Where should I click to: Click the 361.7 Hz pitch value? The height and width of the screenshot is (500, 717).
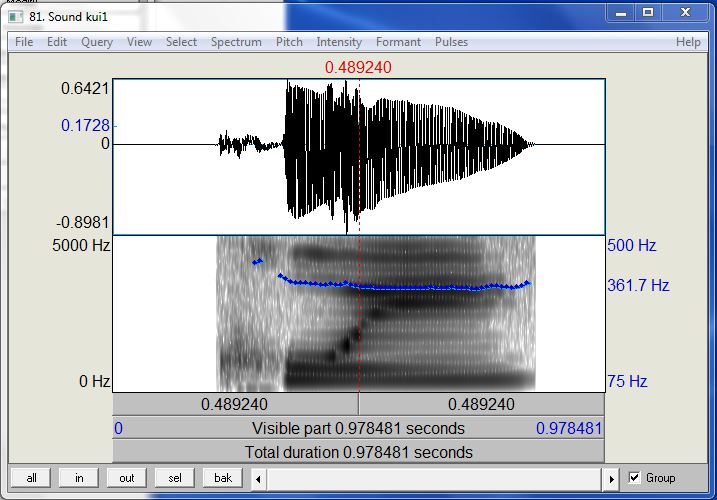click(x=638, y=285)
